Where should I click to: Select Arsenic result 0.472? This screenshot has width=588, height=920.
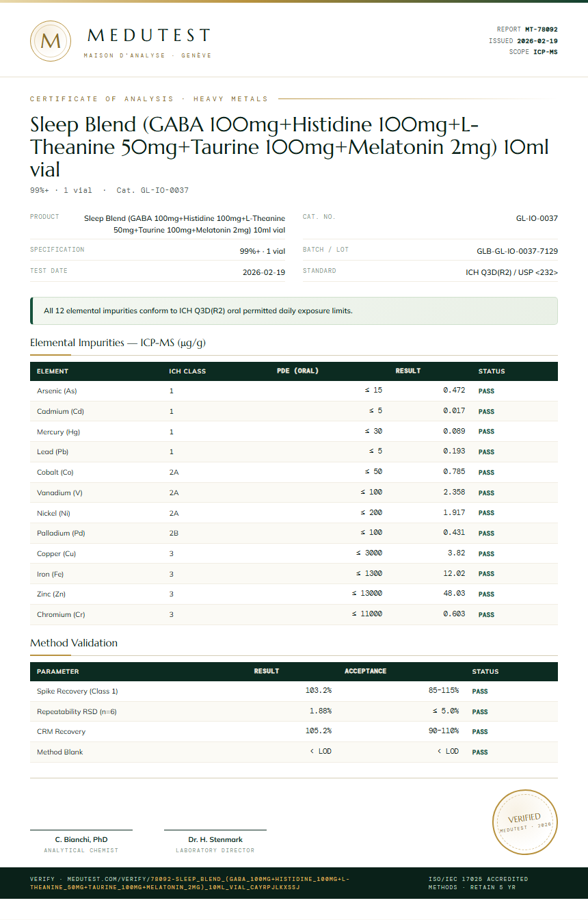454,391
